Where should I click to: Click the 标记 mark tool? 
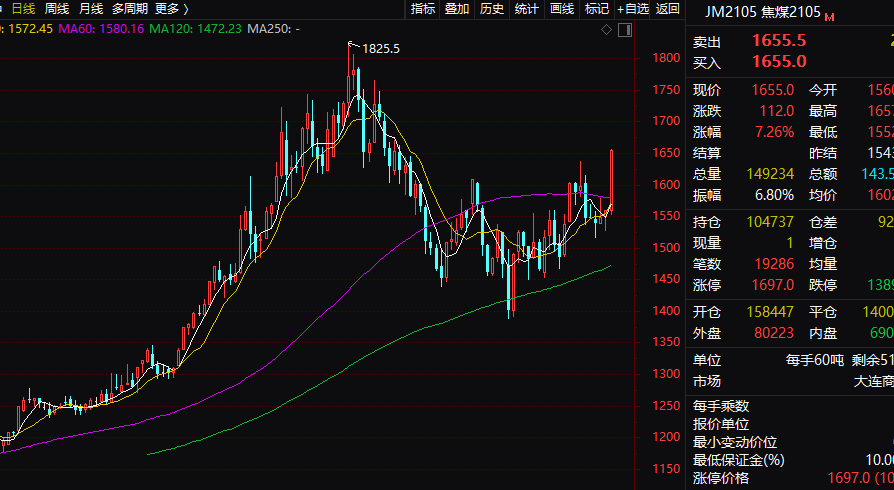596,9
